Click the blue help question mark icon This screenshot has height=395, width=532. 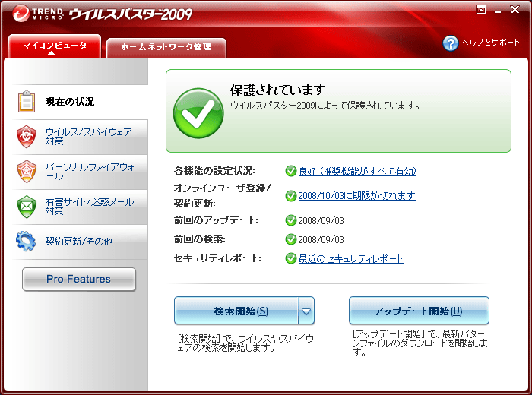click(451, 43)
